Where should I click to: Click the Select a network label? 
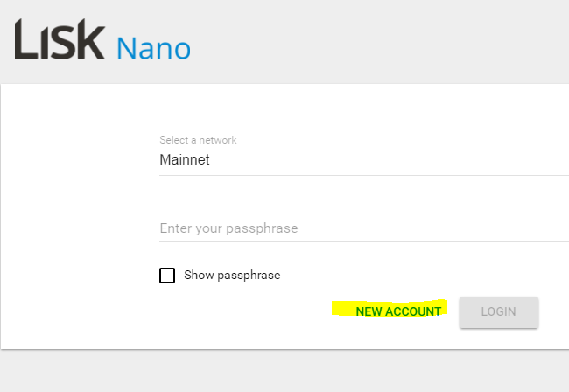(x=198, y=140)
